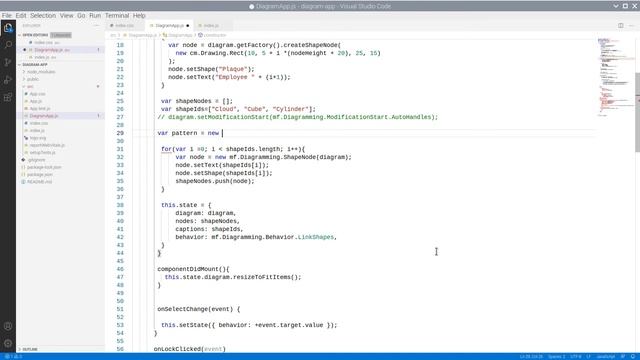Click the notifications bell in status bar

pyautogui.click(x=633, y=357)
